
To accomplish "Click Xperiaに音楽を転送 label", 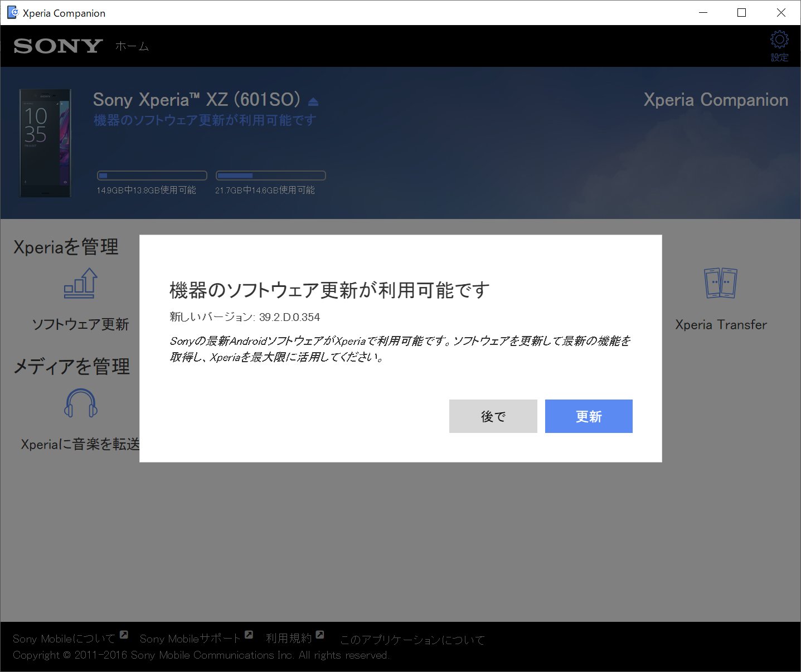I will pos(80,444).
